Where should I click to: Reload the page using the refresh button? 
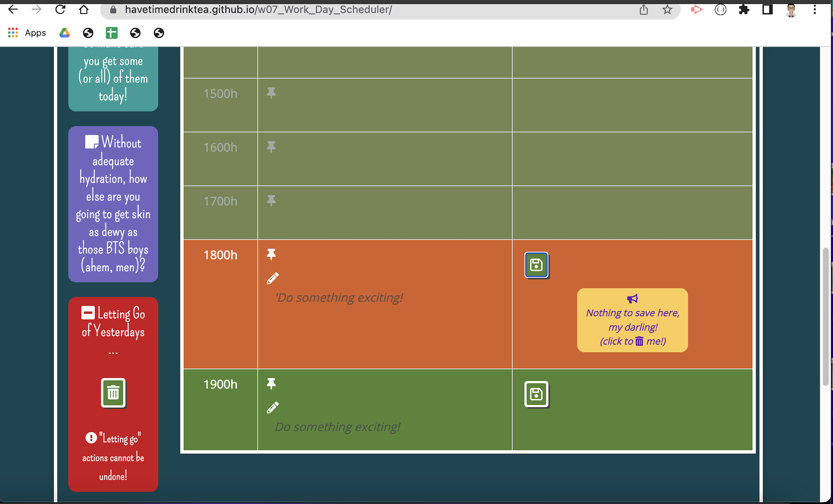click(60, 9)
